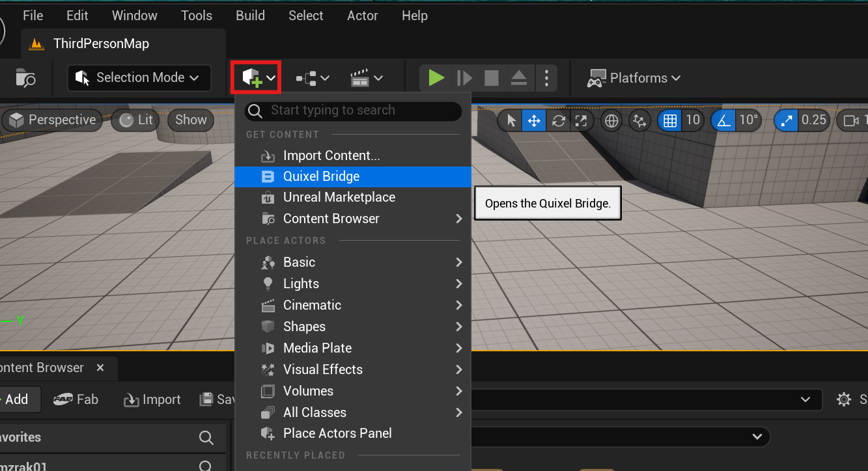Activate the Select objects arrow tool
868x471 pixels.
coord(511,120)
